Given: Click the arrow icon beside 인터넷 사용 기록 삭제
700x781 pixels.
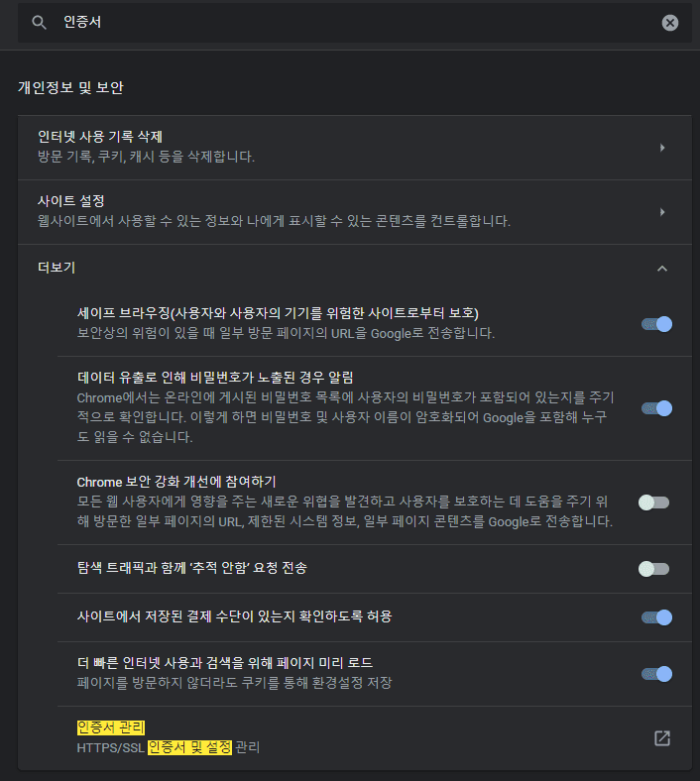Looking at the screenshot, I should [662, 148].
